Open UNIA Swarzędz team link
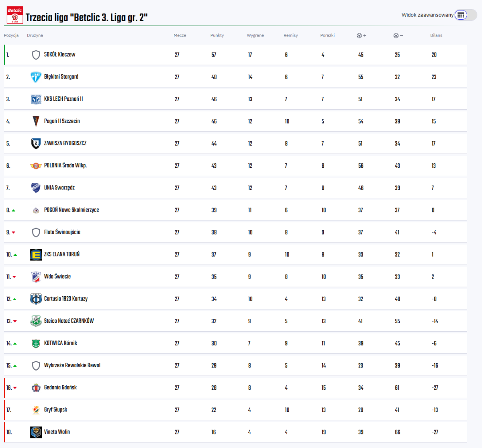The width and height of the screenshot is (482, 448). (59, 188)
